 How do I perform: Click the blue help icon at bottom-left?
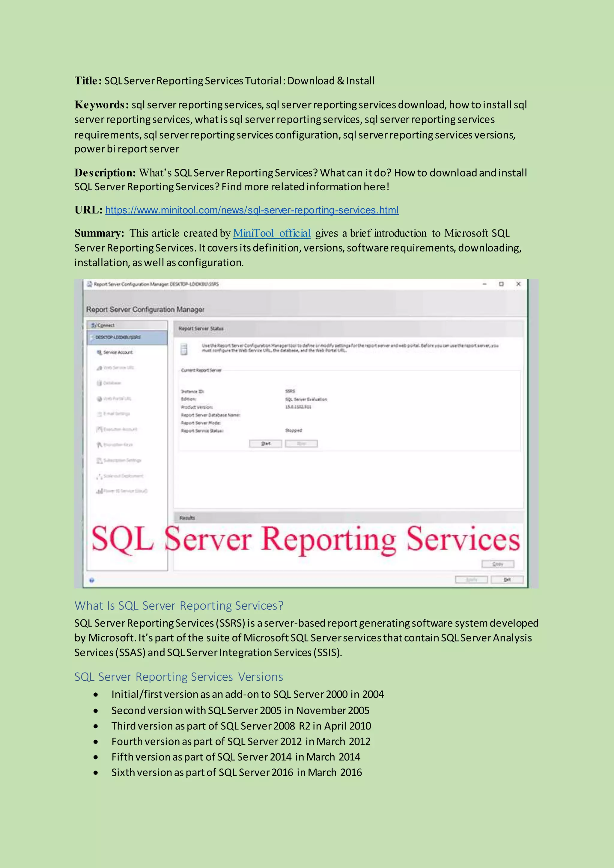91,580
